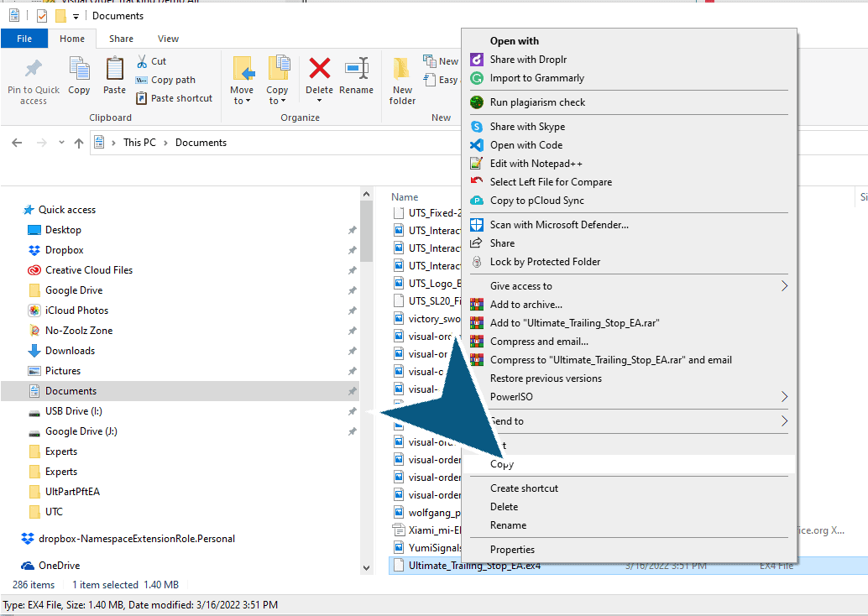Screen dimensions: 868x616
Task: Choose Share with Droplr from context menu
Action: 528,60
